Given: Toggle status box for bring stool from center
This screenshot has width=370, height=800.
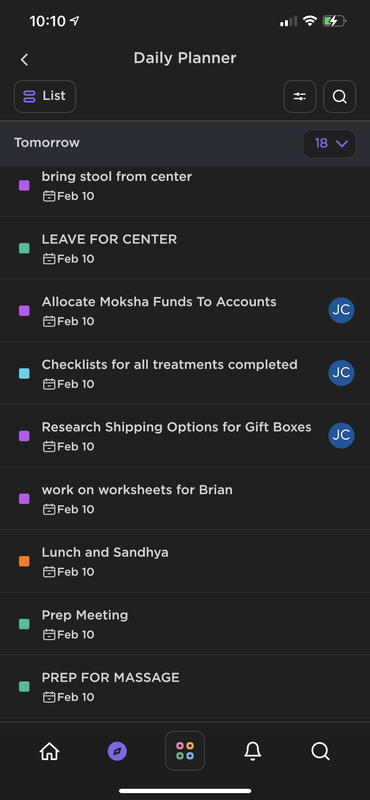Looking at the screenshot, I should click(24, 185).
